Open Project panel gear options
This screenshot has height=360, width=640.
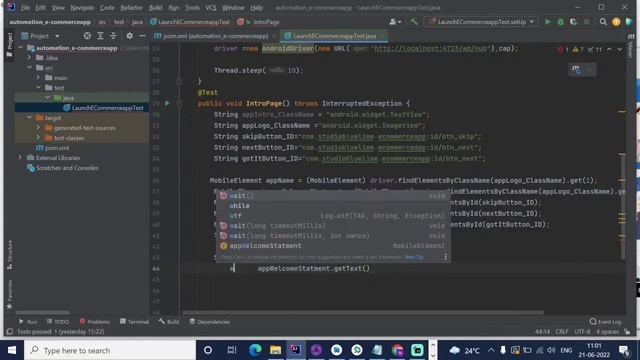point(129,36)
